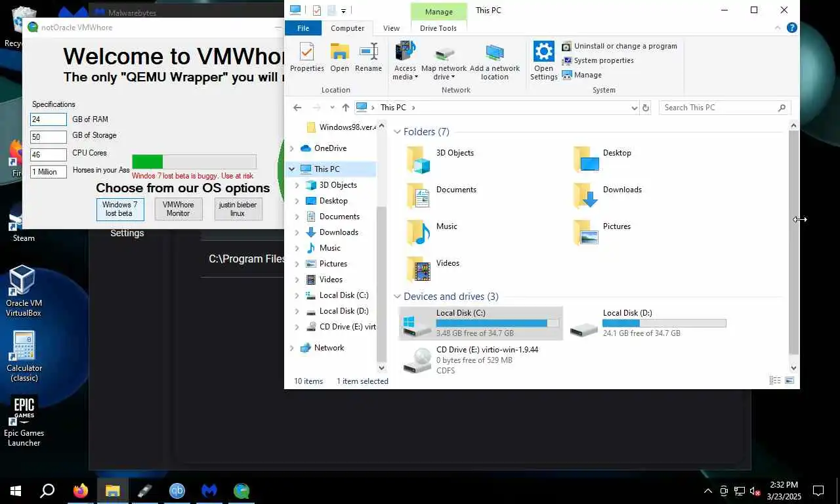
Task: Switch to large icons view layout
Action: pyautogui.click(x=789, y=381)
